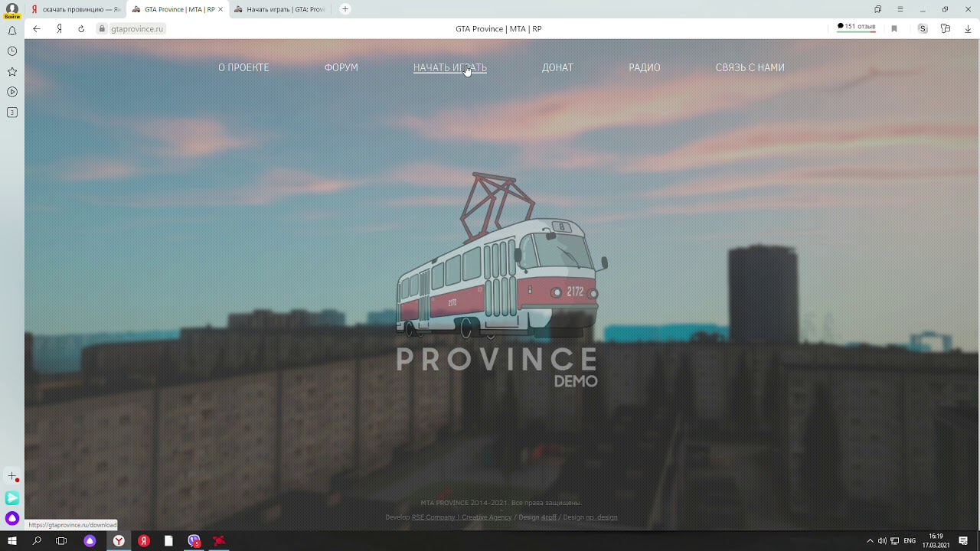Follow the RSE Company | Creative Agency link

(462, 517)
